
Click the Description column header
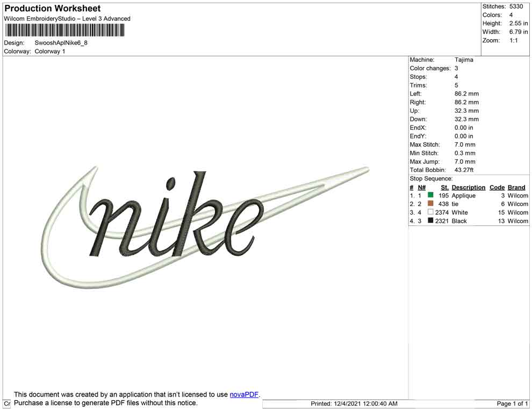click(x=469, y=187)
